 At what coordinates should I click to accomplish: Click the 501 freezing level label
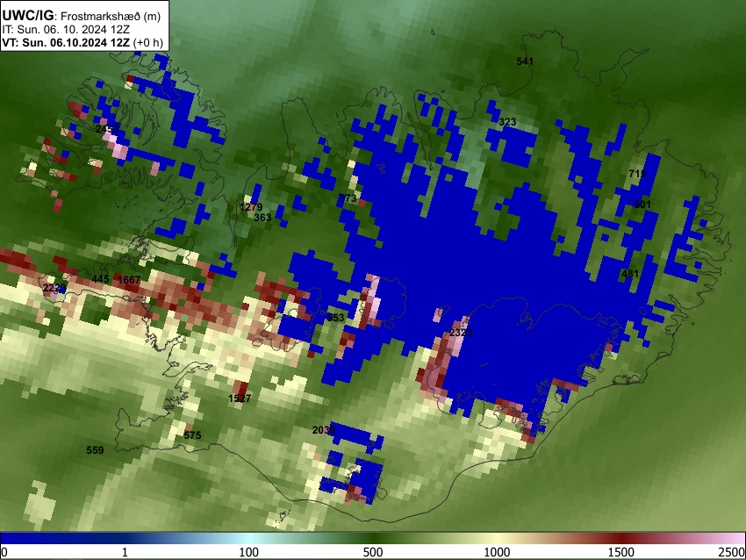(642, 205)
